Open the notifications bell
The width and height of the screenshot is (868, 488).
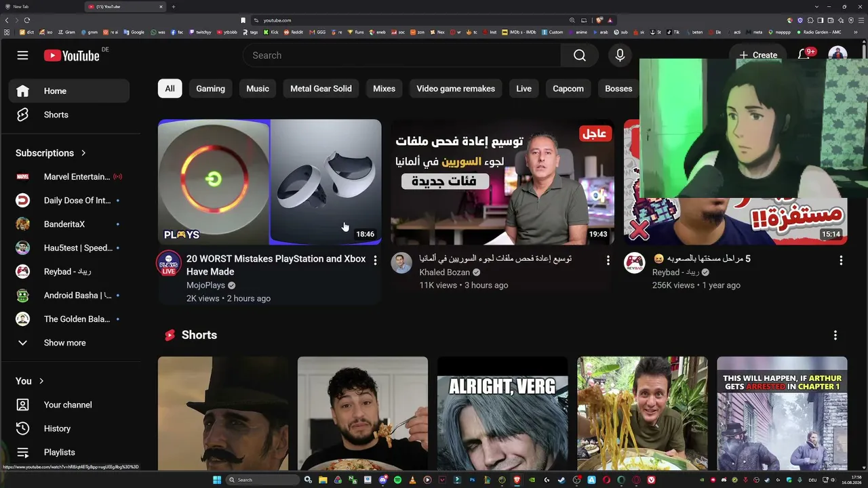pyautogui.click(x=804, y=54)
